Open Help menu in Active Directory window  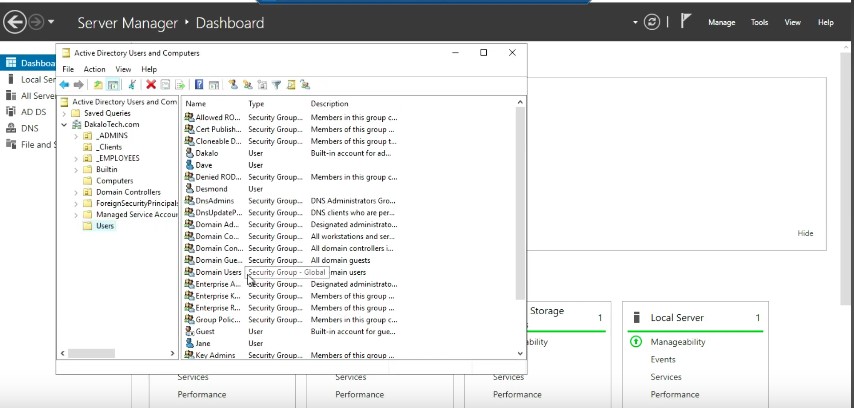[x=149, y=69]
